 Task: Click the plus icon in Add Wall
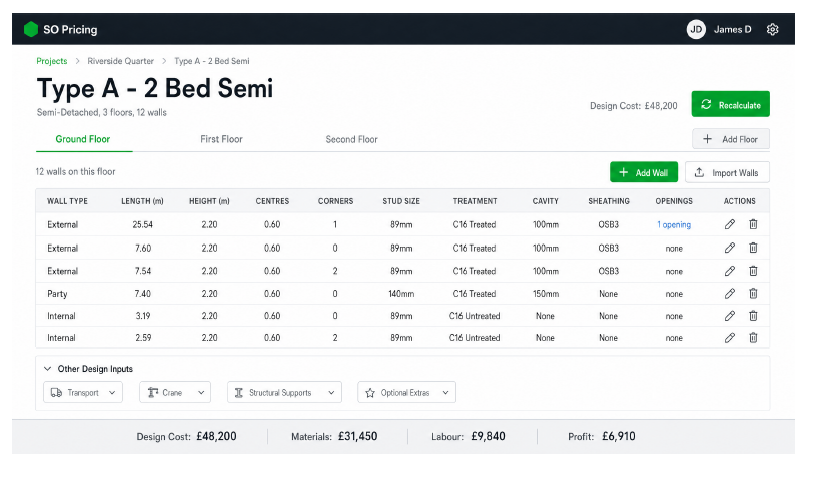coord(624,172)
